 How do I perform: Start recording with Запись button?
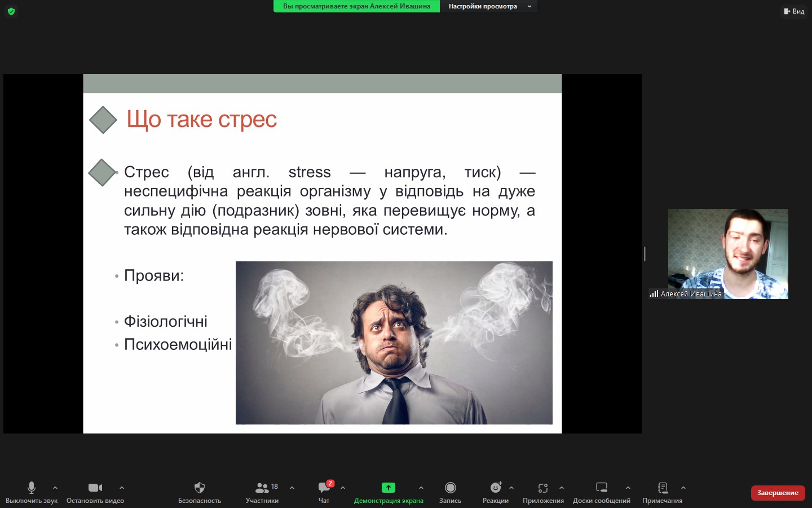pyautogui.click(x=451, y=492)
